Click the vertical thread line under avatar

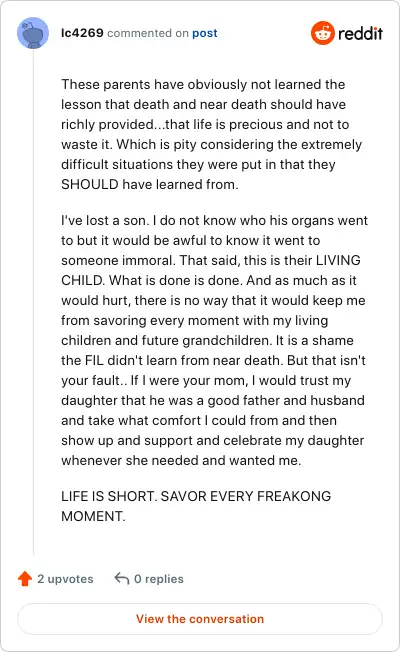pyautogui.click(x=33, y=302)
